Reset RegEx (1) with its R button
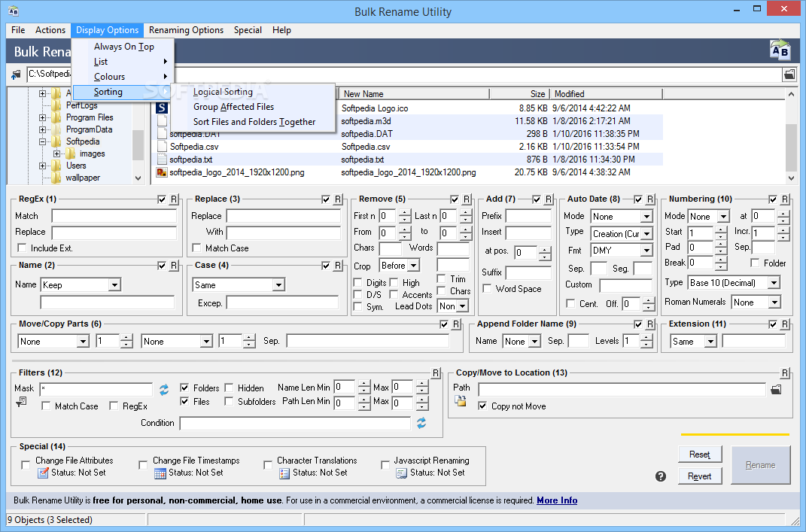806x532 pixels. point(174,199)
